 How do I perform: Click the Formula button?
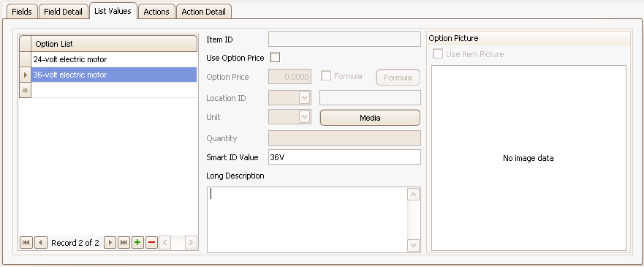[x=398, y=78]
